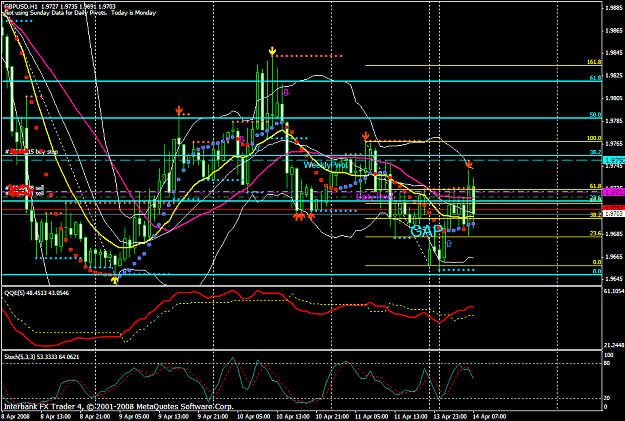Click 1.9865 on the price axis
This screenshot has height=421, width=625.
pyautogui.click(x=614, y=30)
